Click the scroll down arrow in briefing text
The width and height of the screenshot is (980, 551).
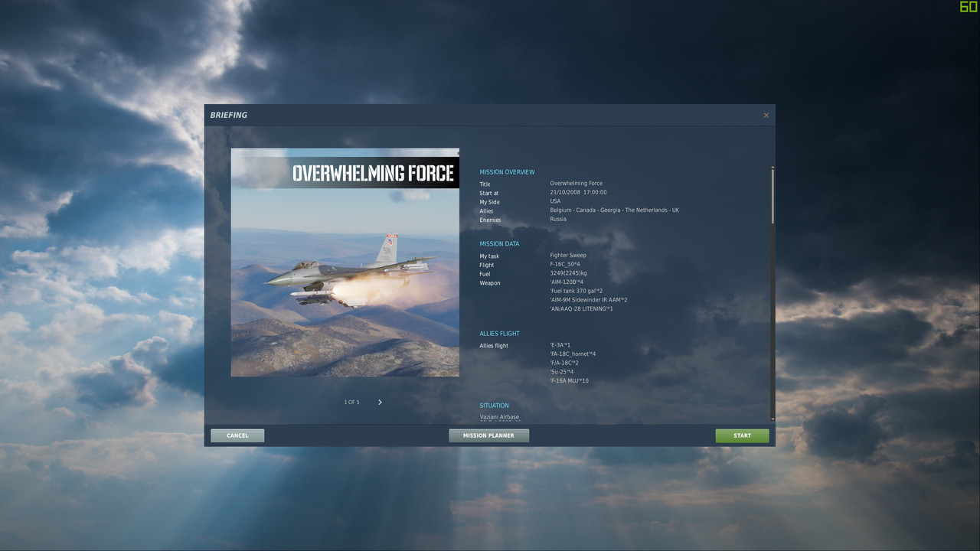point(773,419)
